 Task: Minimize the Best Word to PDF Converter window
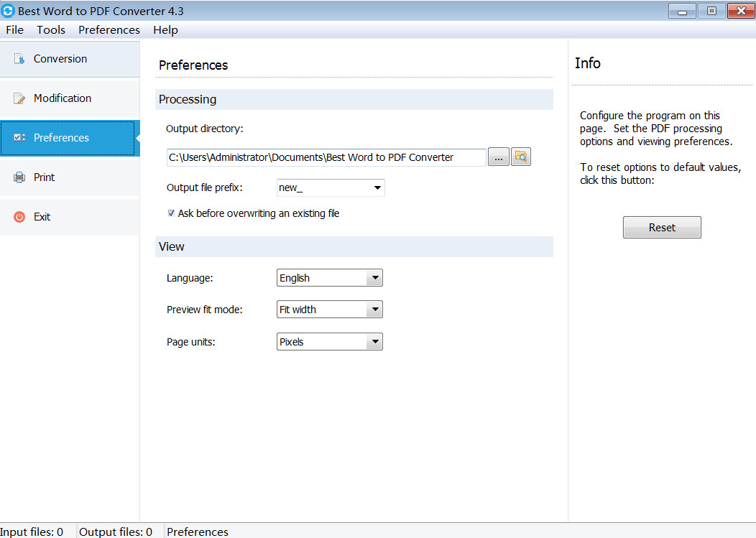[682, 11]
